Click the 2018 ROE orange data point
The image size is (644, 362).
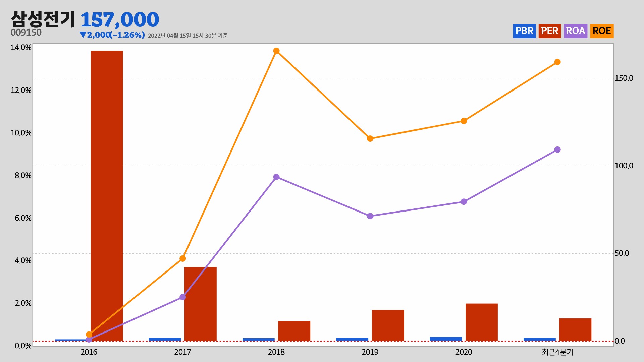[x=276, y=51]
